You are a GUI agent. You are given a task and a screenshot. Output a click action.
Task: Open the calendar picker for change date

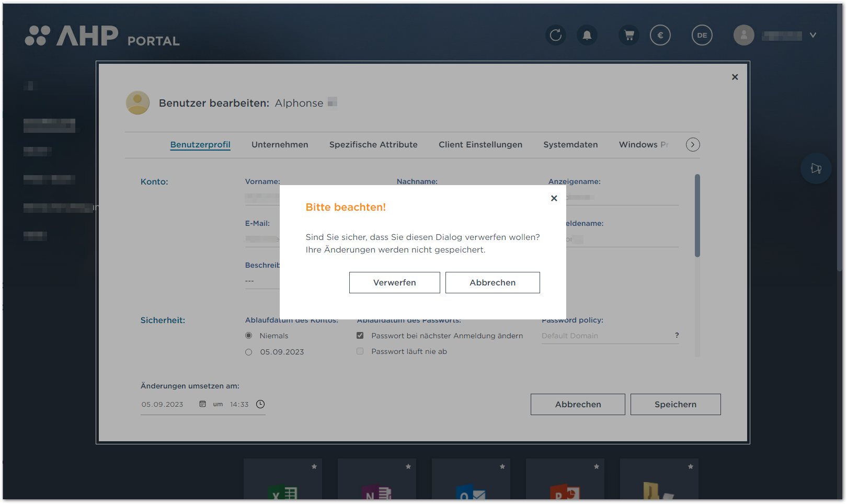coord(202,404)
